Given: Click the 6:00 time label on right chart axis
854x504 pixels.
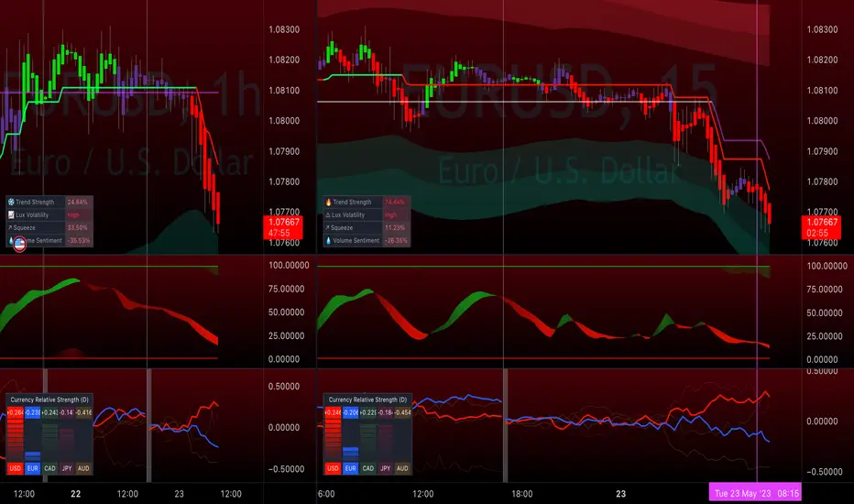Looking at the screenshot, I should click(x=325, y=494).
